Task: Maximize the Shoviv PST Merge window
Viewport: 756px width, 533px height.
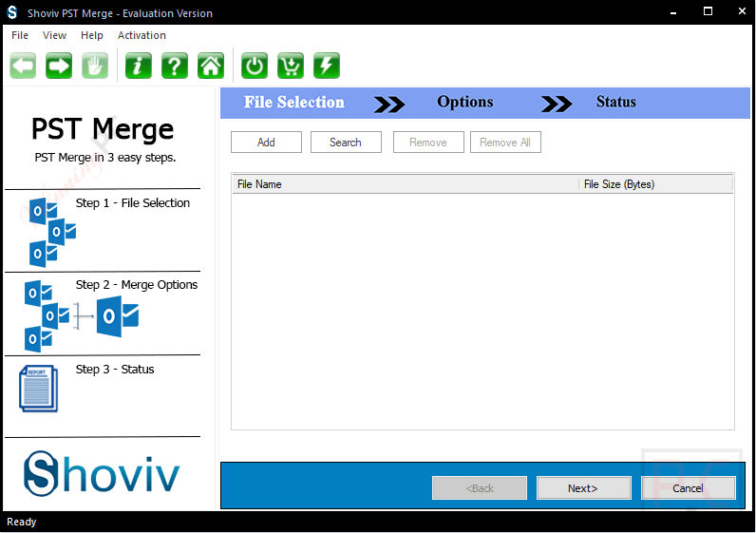Action: (708, 11)
